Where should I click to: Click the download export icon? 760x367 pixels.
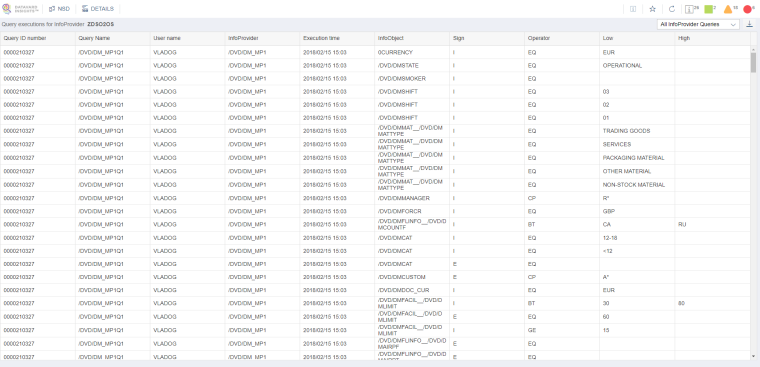tap(749, 24)
